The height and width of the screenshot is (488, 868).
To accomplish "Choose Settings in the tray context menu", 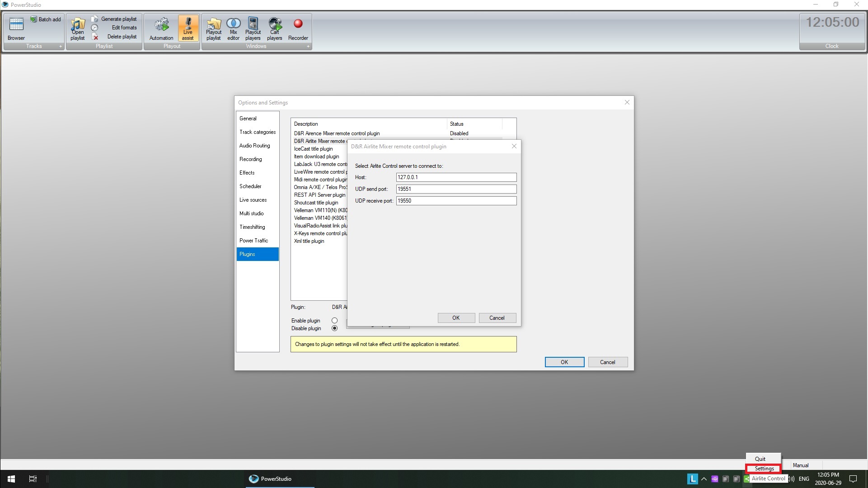I will click(x=764, y=469).
